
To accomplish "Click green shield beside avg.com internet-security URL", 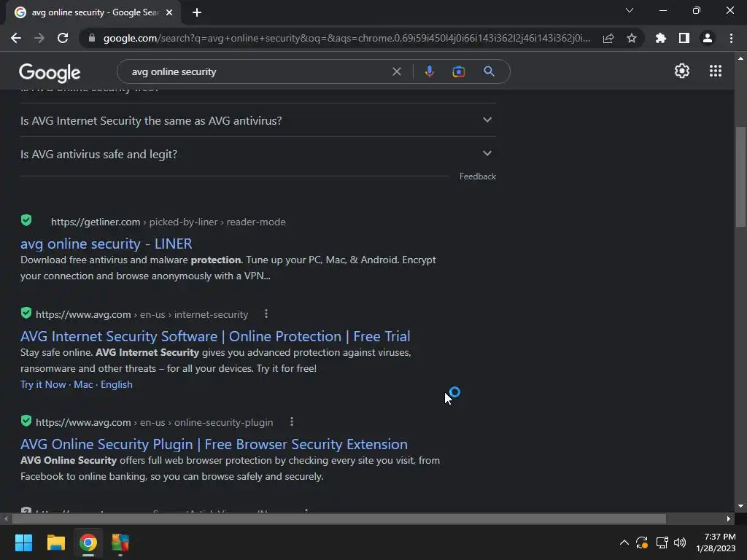I will [26, 313].
